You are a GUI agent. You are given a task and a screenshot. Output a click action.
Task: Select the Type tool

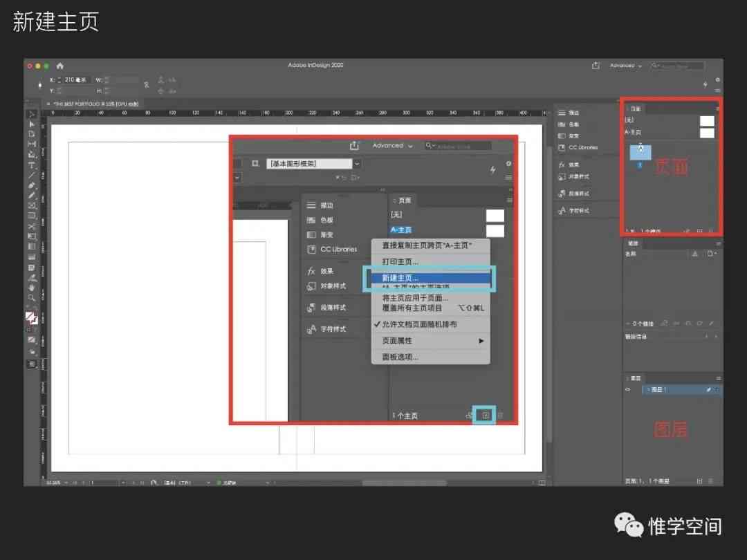coord(32,165)
